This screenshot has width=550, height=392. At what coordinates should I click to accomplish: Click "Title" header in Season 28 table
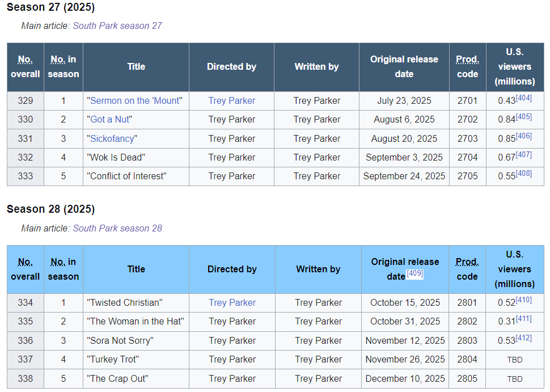[x=136, y=269]
